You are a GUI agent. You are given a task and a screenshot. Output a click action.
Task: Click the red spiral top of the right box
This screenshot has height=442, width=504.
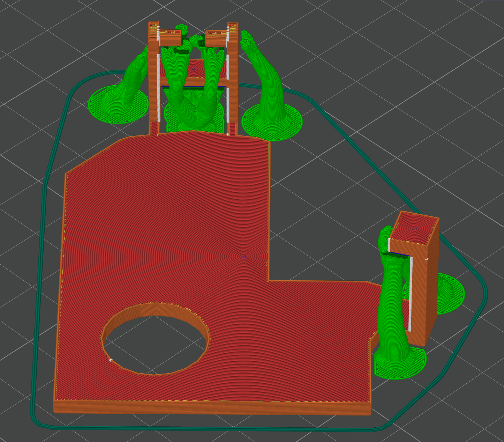pos(414,229)
